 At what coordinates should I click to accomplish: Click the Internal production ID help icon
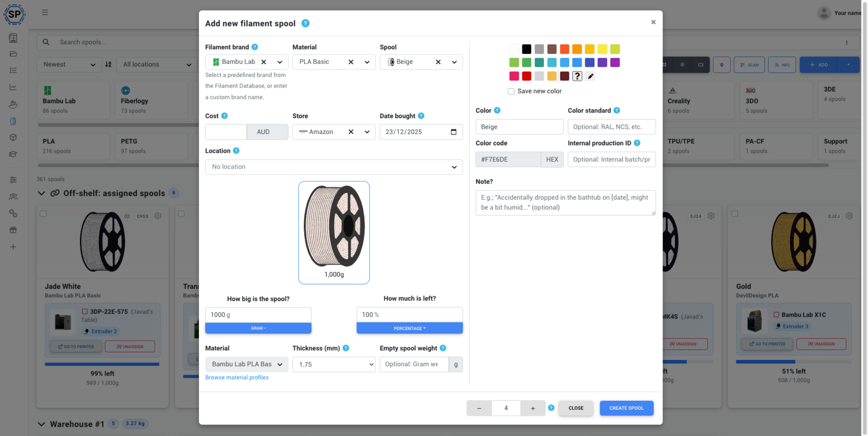click(x=637, y=143)
